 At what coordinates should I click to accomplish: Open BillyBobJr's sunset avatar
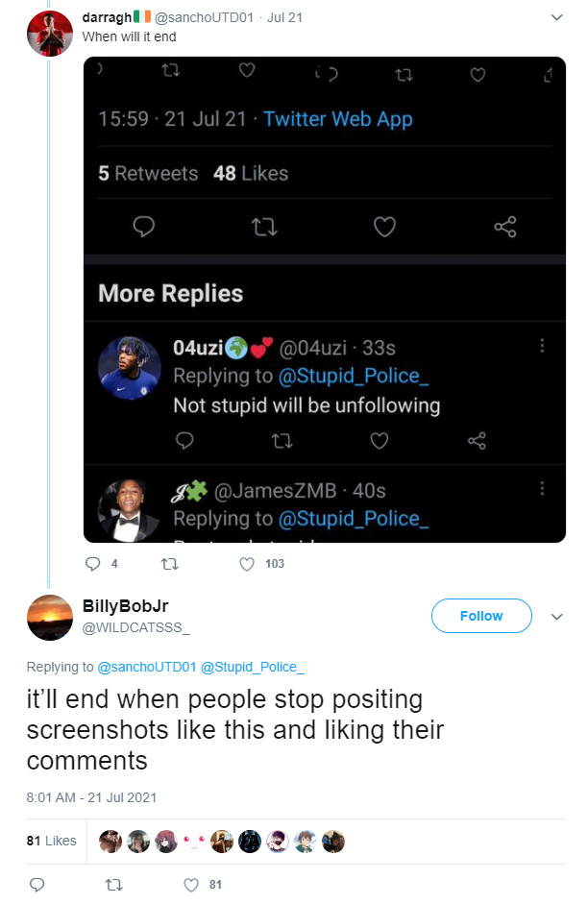[50, 618]
